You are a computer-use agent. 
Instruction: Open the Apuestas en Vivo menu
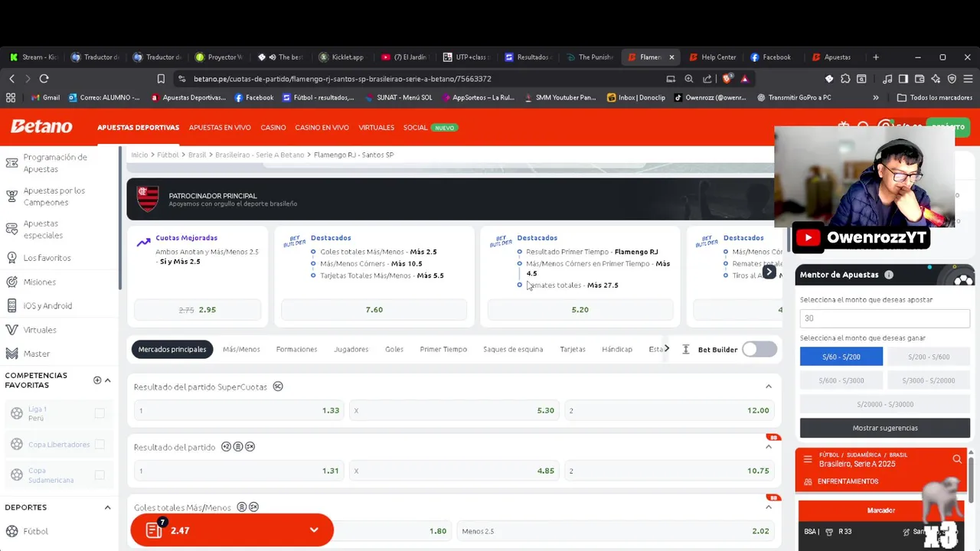[x=220, y=128]
